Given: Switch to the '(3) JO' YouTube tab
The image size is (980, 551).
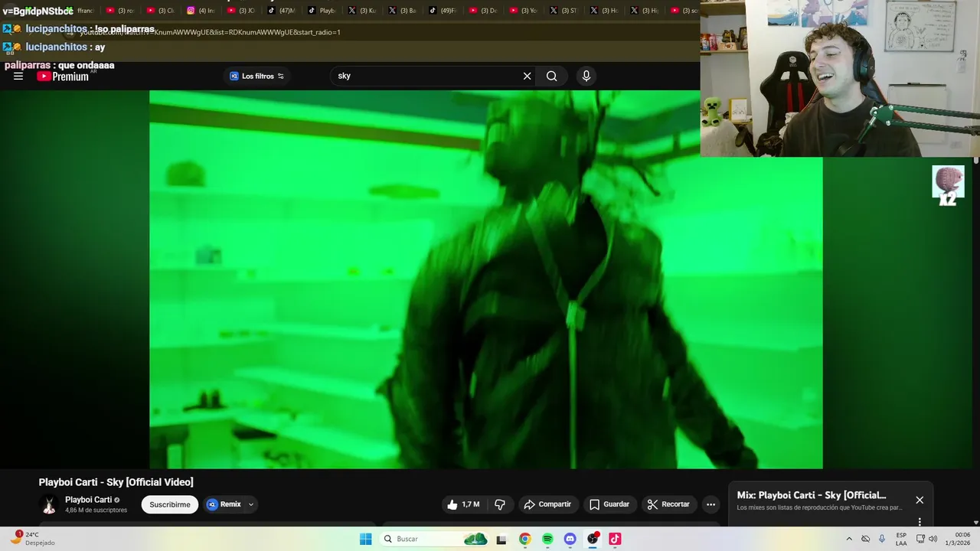Looking at the screenshot, I should [x=241, y=11].
